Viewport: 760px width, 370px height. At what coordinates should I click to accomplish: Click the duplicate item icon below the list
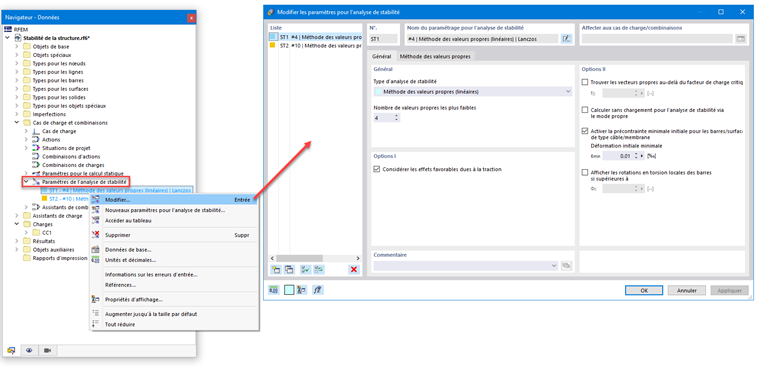289,270
